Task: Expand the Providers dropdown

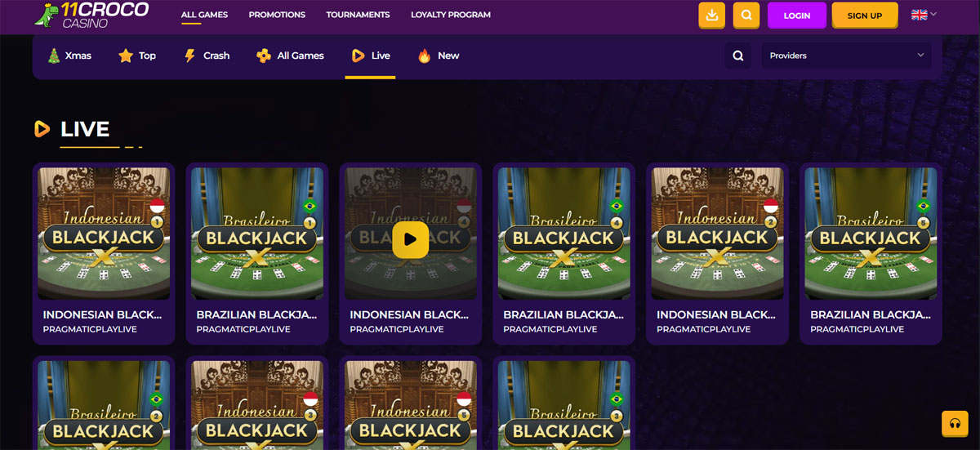Action: pos(846,56)
